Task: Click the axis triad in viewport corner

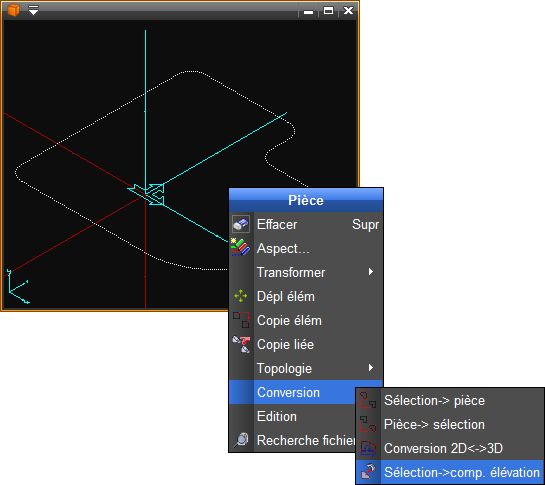Action: (x=17, y=287)
